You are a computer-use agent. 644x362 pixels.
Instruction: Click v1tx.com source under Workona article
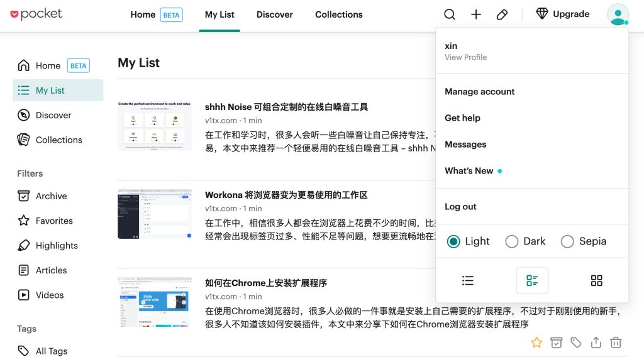(221, 209)
